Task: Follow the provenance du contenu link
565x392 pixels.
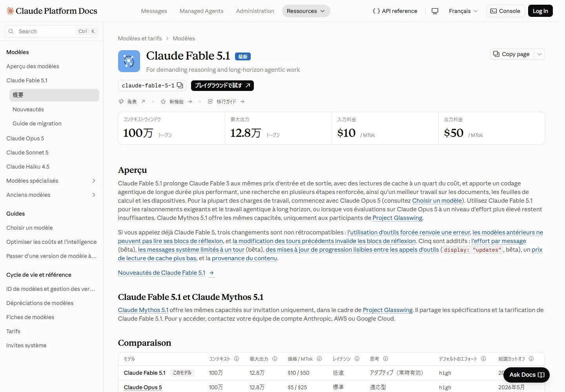Action: [x=244, y=258]
